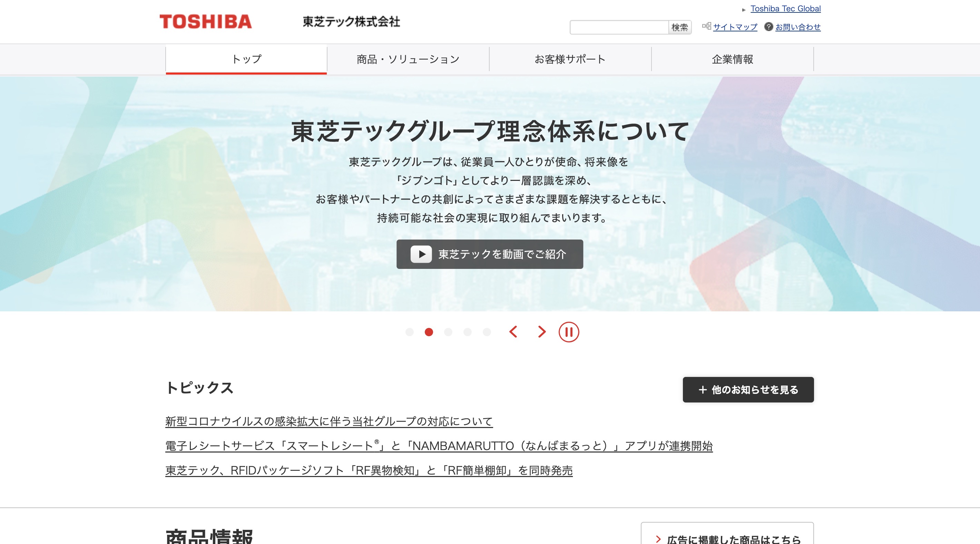Open the サイトマップ link
This screenshot has height=544, width=980.
coord(735,27)
